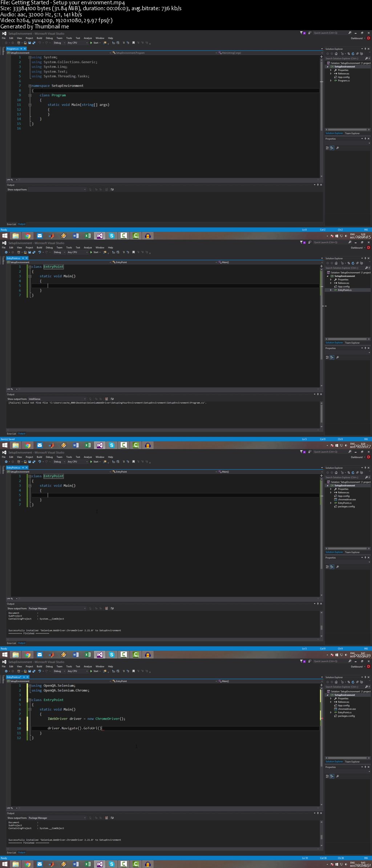Collapse using OpenQA outline in 00:04:51 frame
The height and width of the screenshot is (868, 372).
coord(30,686)
